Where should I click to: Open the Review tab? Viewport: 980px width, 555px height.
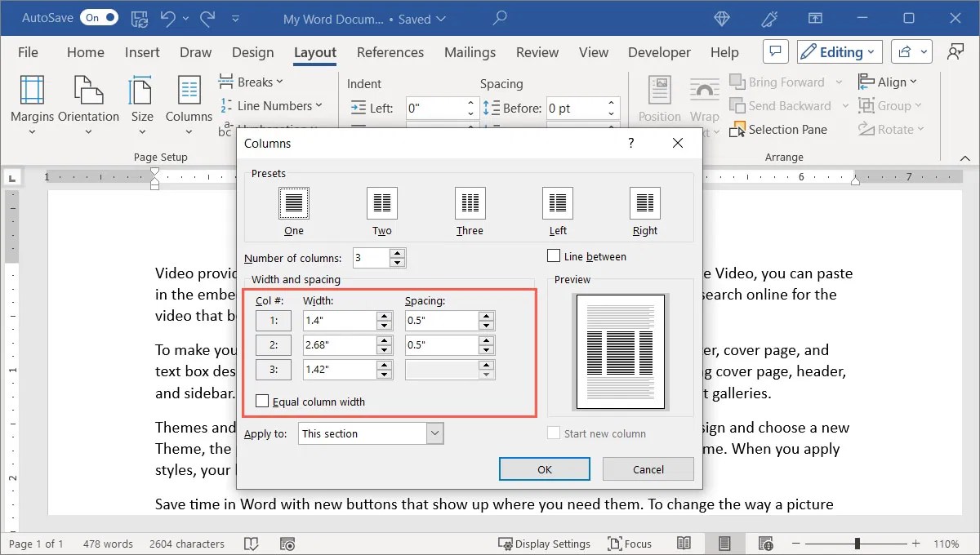point(537,51)
